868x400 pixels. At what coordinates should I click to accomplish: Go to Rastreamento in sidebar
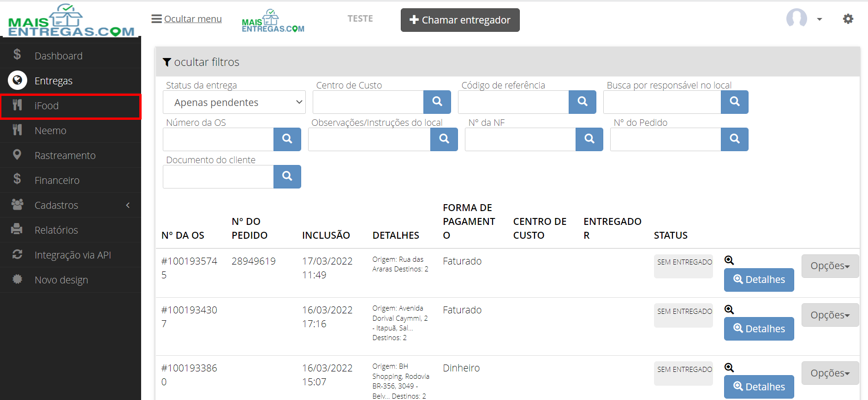point(71,155)
